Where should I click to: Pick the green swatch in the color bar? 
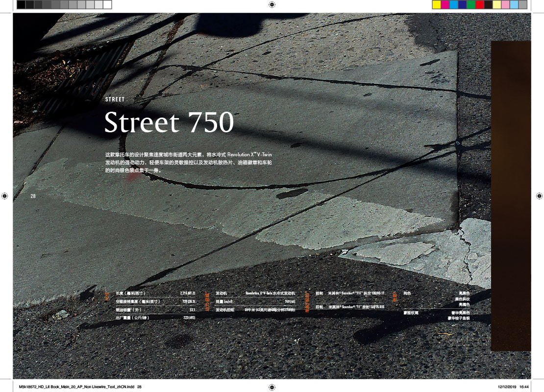click(x=471, y=4)
